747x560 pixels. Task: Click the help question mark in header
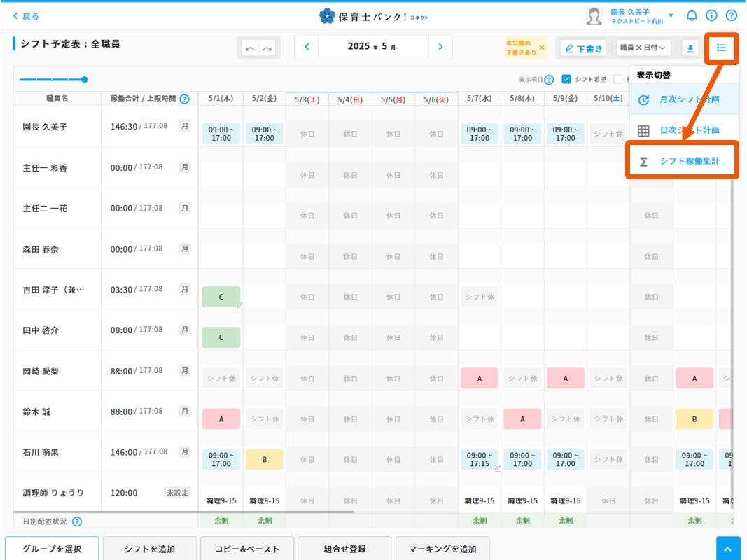coord(731,15)
